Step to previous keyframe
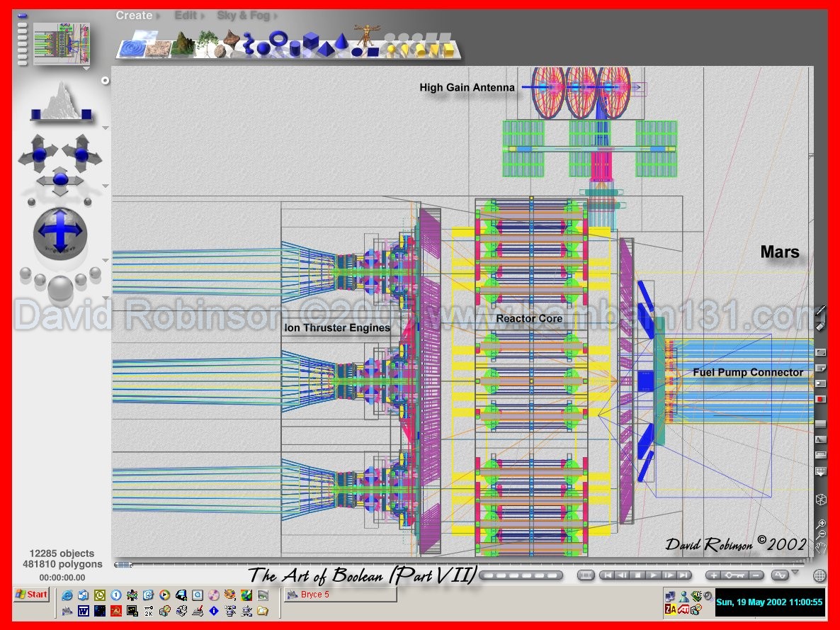 [621, 575]
